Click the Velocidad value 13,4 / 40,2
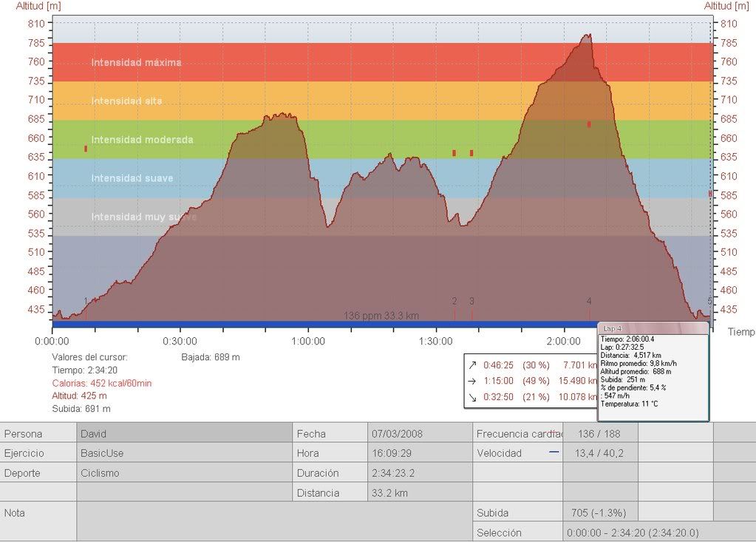756x542 pixels. coord(599,453)
